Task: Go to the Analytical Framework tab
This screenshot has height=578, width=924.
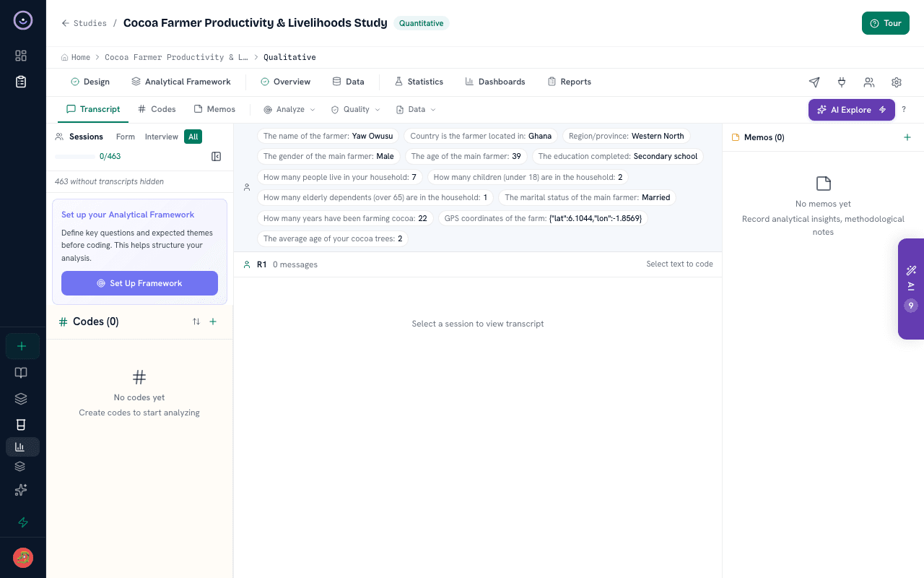Action: click(181, 82)
